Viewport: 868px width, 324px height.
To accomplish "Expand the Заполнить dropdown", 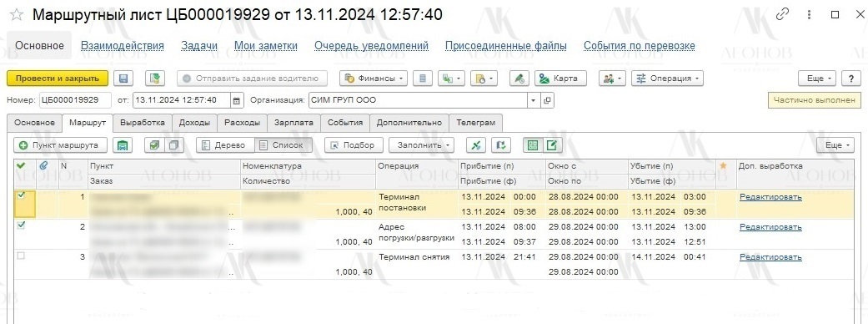I will 421,144.
